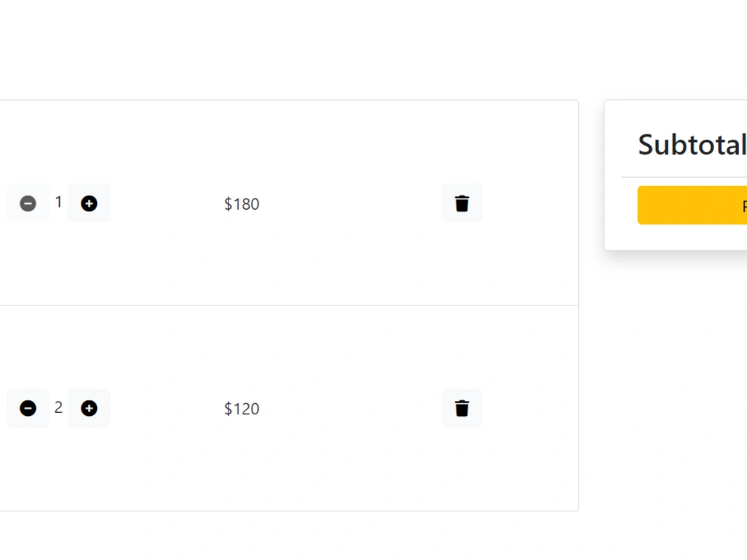The width and height of the screenshot is (747, 560).
Task: Delete the $180 item with trash icon
Action: click(x=461, y=203)
